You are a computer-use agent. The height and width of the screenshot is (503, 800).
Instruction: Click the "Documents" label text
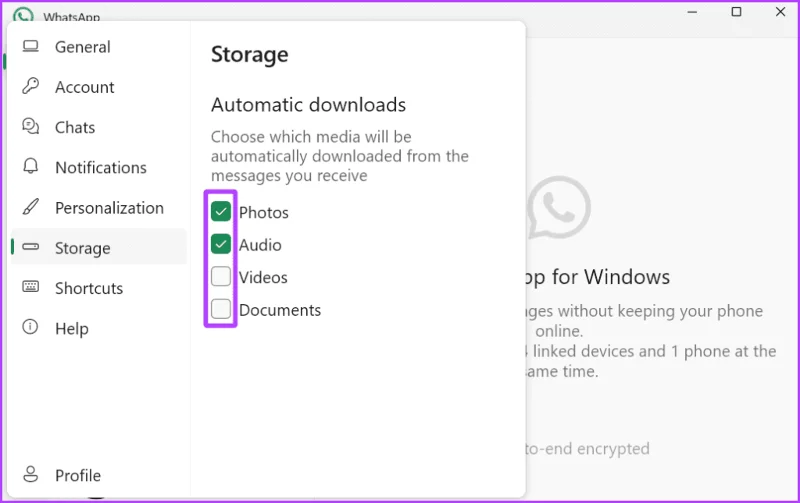coord(280,310)
